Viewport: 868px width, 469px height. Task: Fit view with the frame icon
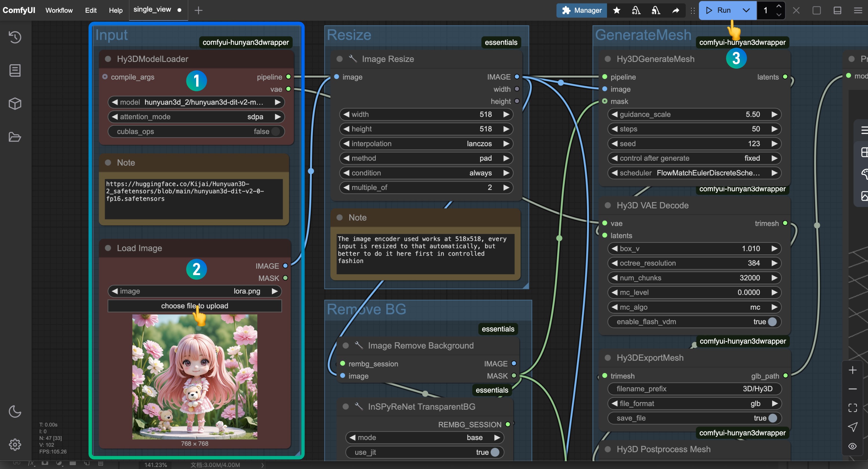coord(852,408)
